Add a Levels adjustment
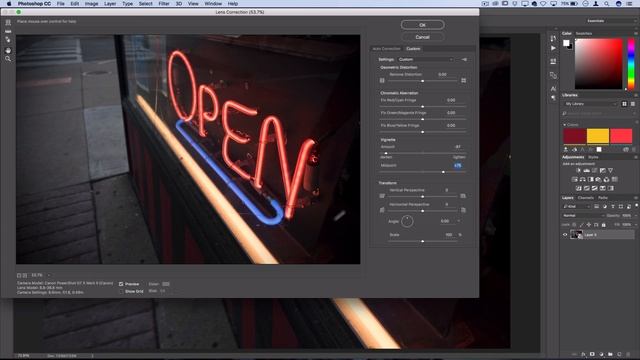 587,171
